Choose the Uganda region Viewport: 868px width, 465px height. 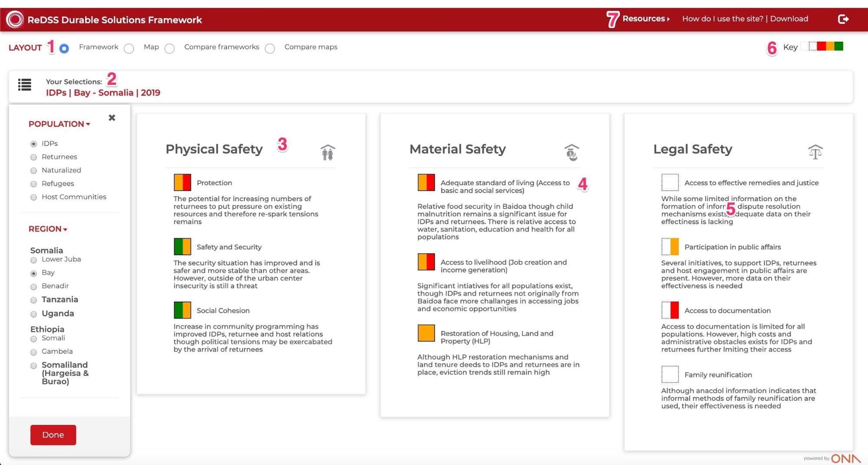33,314
